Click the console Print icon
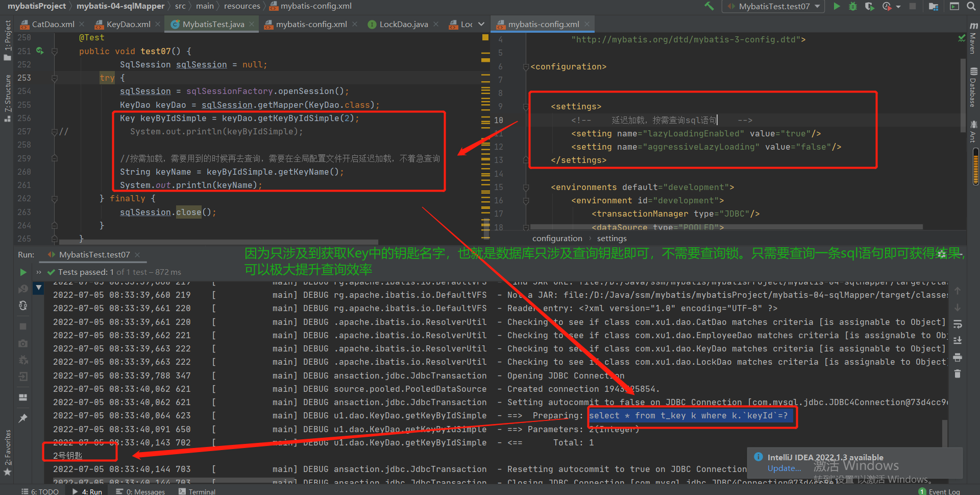 (958, 357)
